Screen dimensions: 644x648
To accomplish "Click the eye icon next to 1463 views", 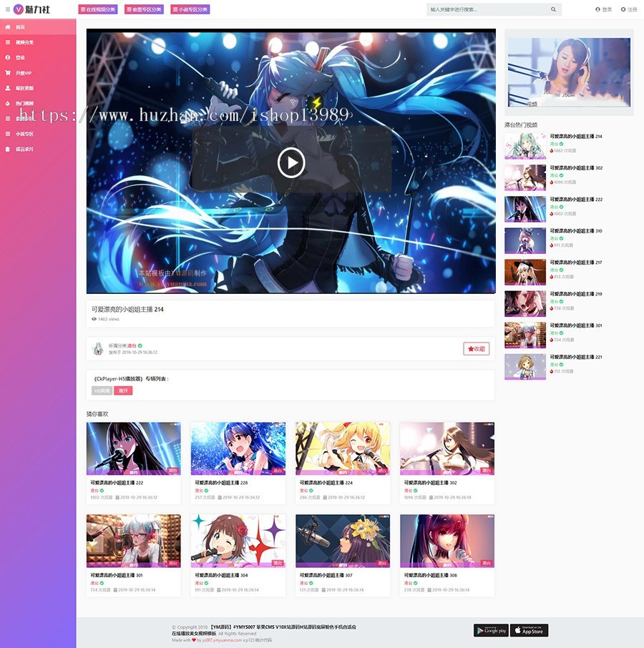I will pos(94,319).
